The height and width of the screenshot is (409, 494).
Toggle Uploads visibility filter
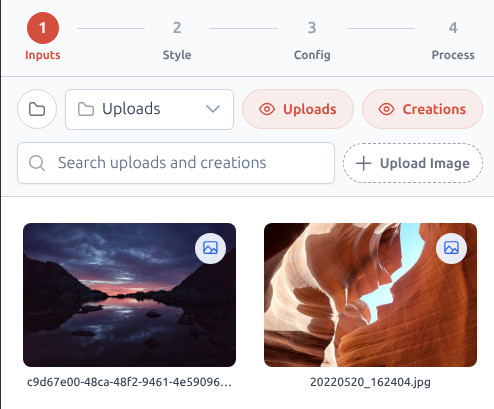pyautogui.click(x=298, y=109)
